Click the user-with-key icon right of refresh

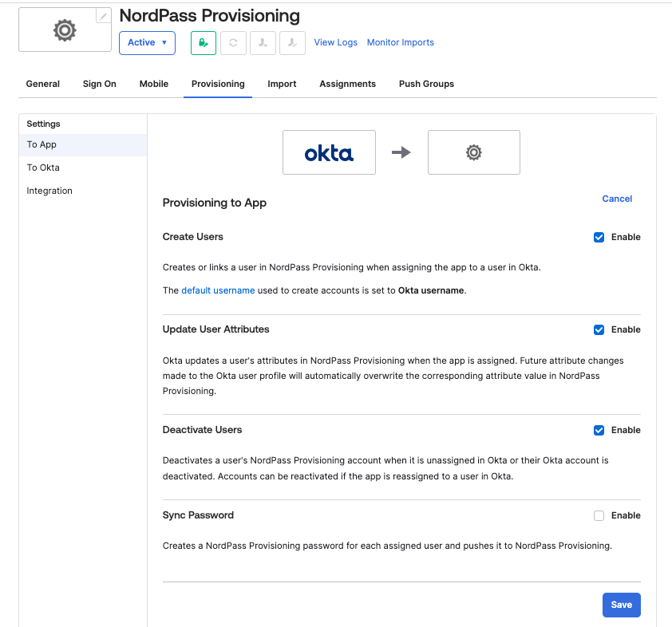(263, 43)
